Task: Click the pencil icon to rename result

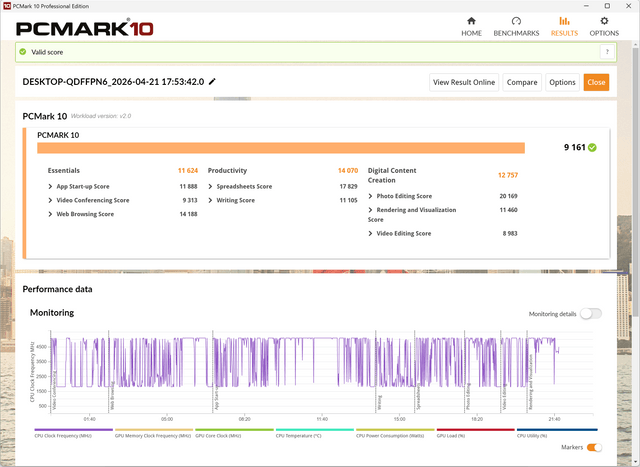Action: coord(212,82)
